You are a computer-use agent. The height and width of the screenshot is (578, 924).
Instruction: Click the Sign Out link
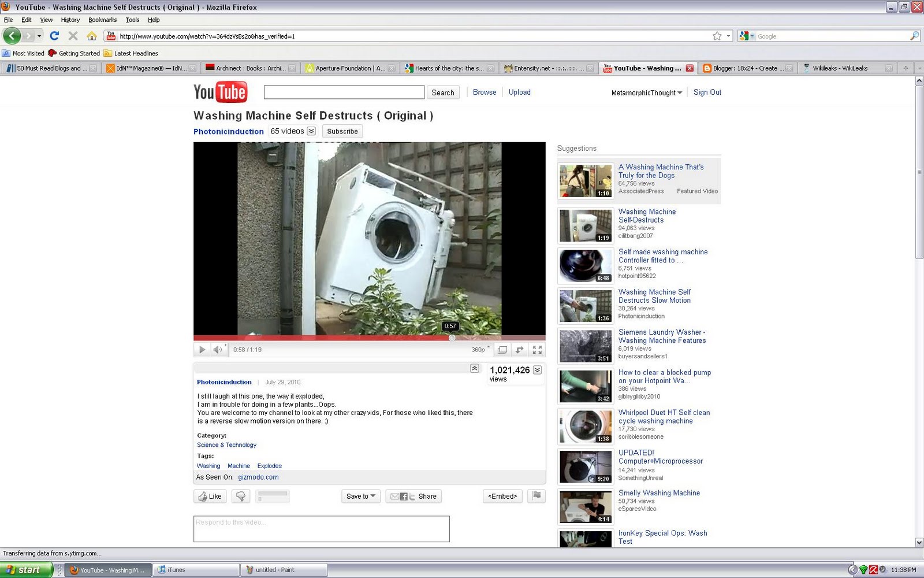(707, 92)
